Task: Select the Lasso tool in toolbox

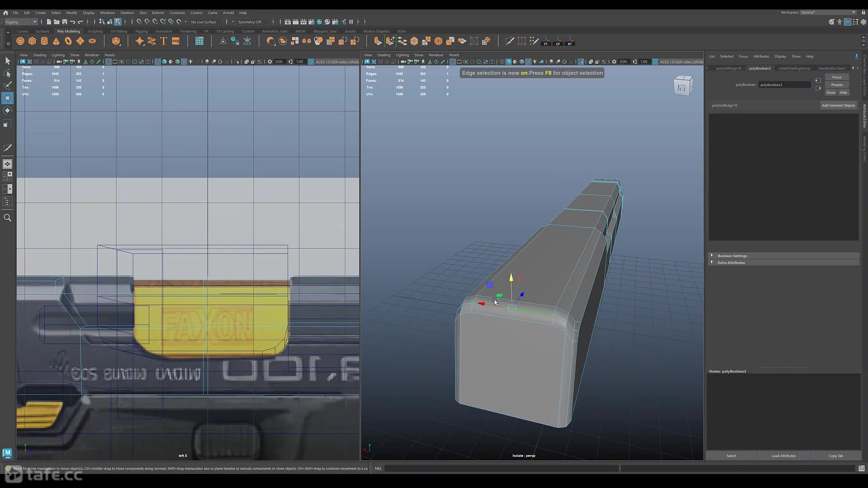Action: coord(7,73)
